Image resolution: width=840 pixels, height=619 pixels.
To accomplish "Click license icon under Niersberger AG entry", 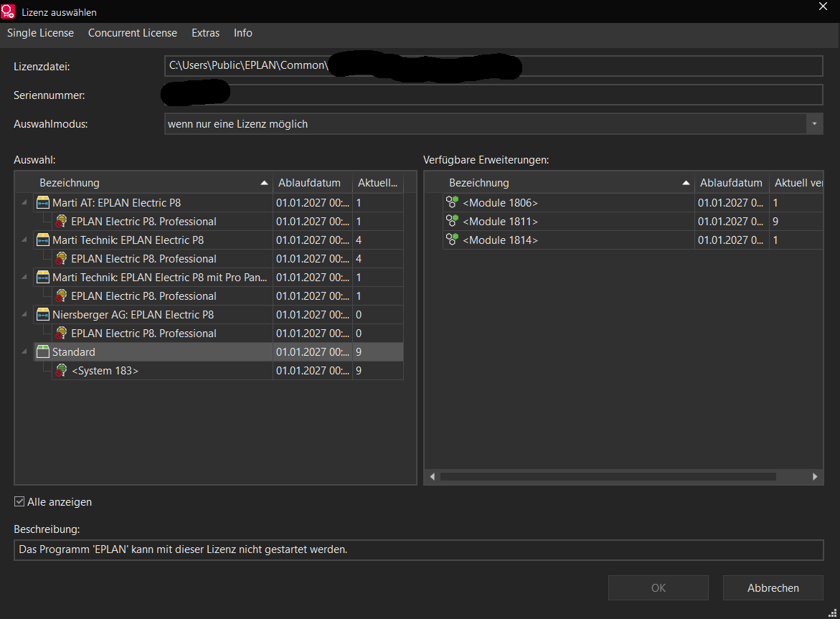I will 61,333.
